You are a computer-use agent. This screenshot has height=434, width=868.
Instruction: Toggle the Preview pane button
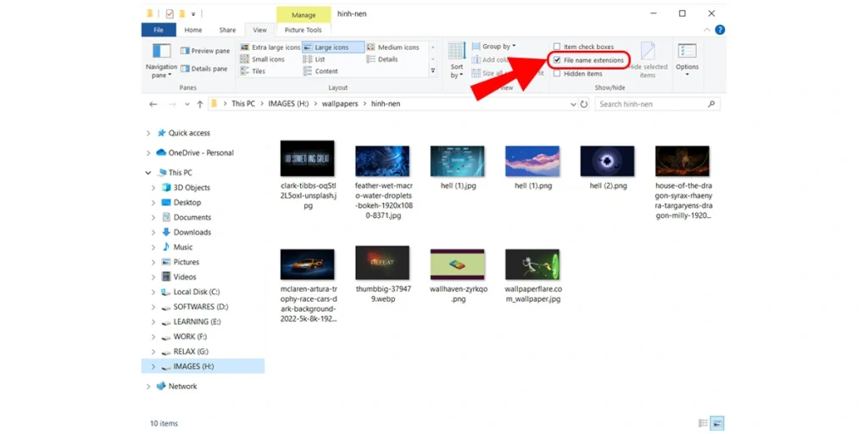[204, 51]
